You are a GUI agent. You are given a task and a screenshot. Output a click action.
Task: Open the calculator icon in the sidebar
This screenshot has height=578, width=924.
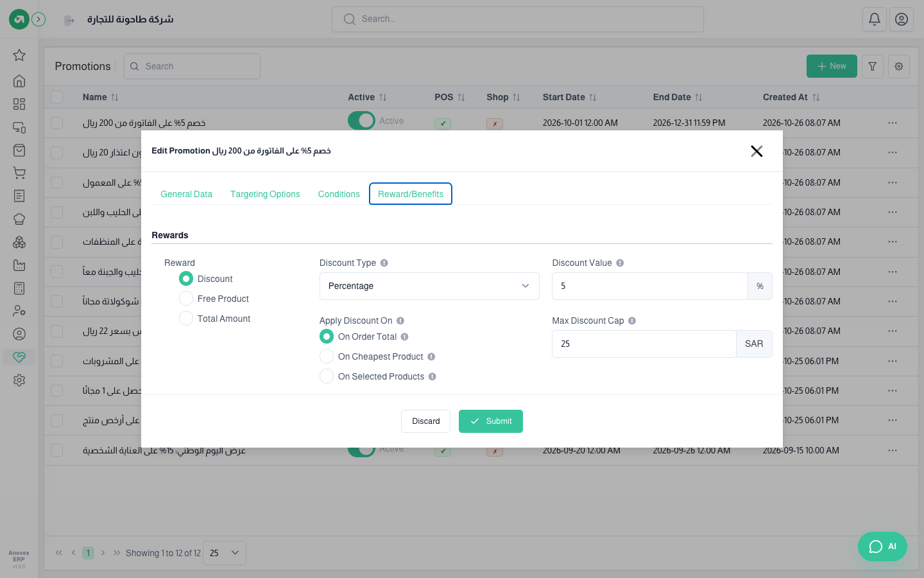[19, 288]
